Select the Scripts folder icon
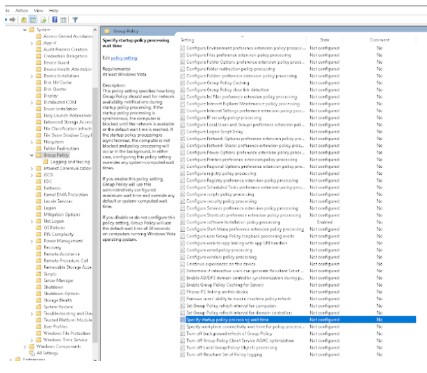The height and width of the screenshot is (373, 427). 39,274
